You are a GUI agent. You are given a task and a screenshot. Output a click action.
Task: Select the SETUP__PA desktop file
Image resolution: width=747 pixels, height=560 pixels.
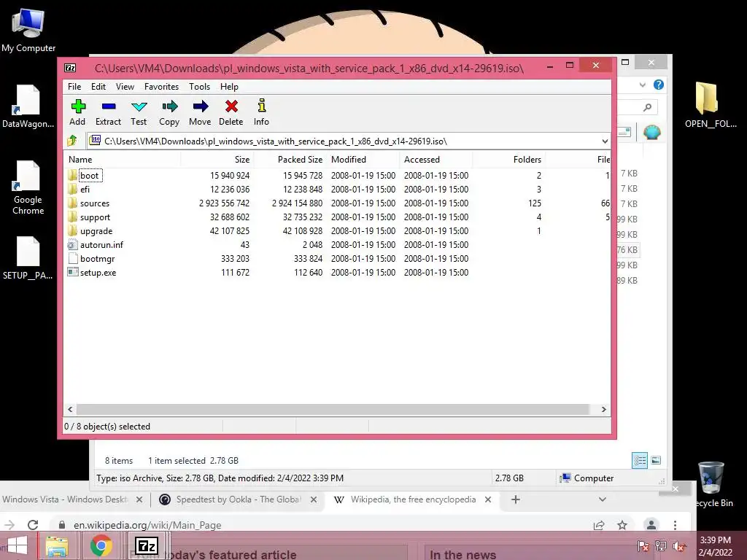pyautogui.click(x=28, y=258)
